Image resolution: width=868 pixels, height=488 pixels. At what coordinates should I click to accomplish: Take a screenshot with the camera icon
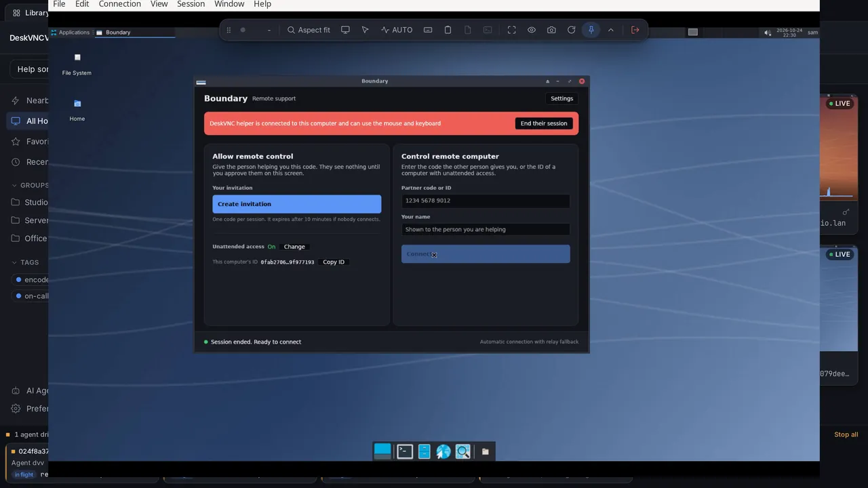551,30
